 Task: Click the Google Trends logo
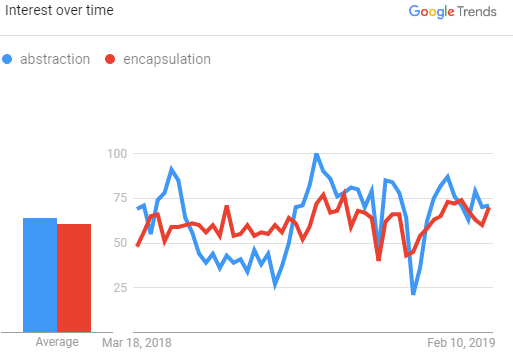[452, 12]
